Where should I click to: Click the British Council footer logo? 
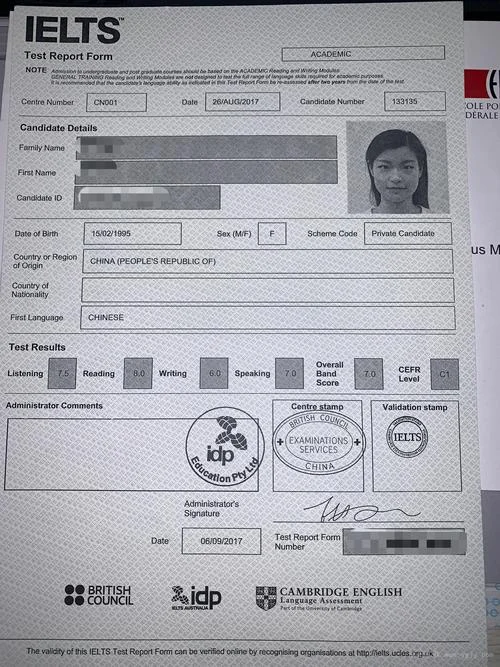point(99,595)
